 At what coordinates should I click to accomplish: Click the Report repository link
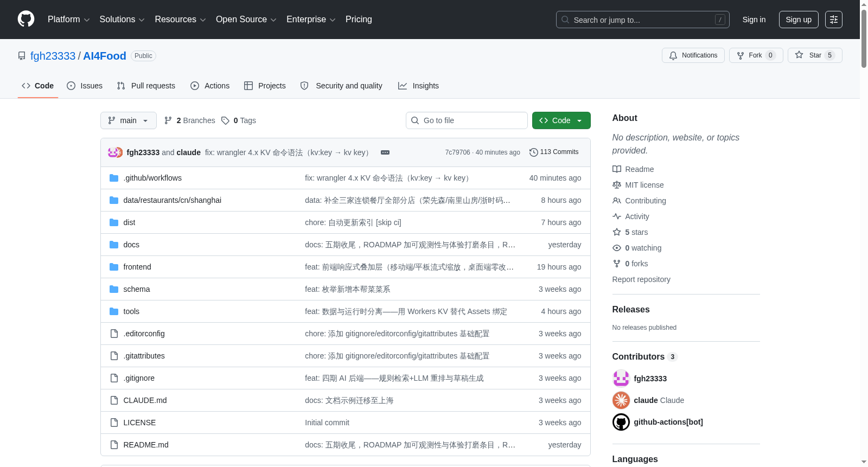(x=641, y=279)
